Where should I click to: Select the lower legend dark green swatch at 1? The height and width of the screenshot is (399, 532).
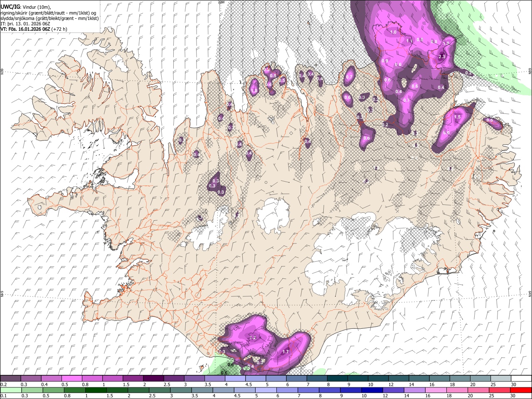click(96, 390)
